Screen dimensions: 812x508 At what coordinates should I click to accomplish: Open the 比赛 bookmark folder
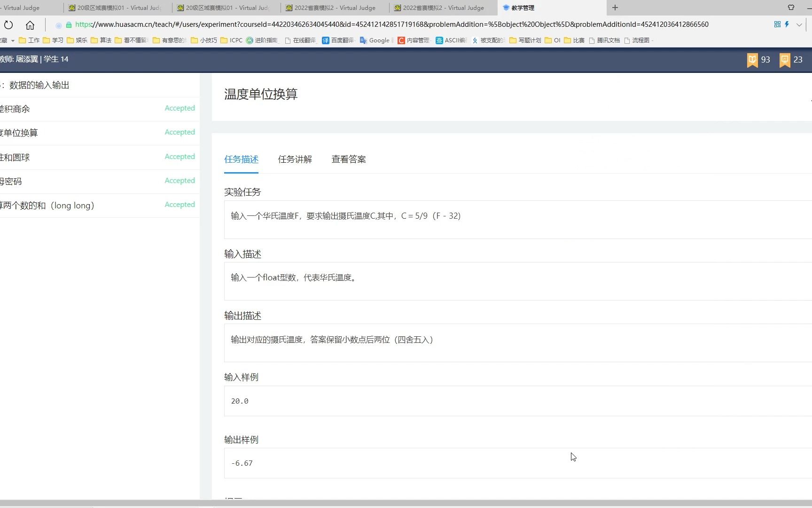coord(574,40)
